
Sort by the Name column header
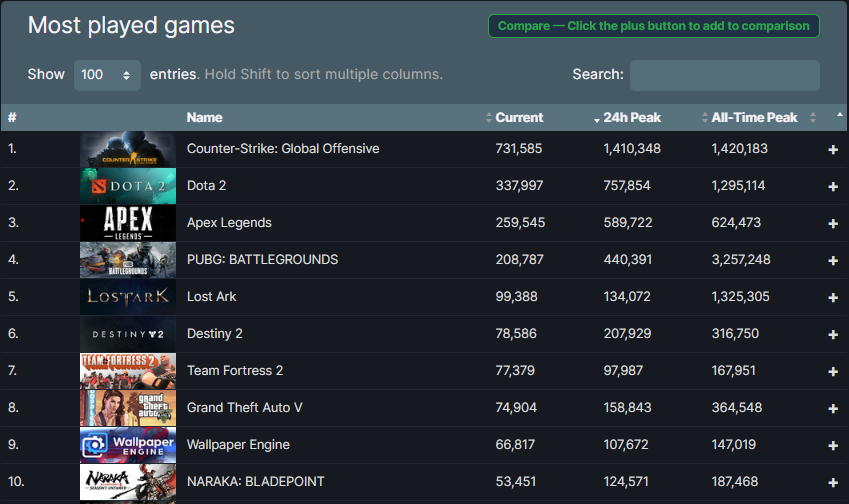205,117
